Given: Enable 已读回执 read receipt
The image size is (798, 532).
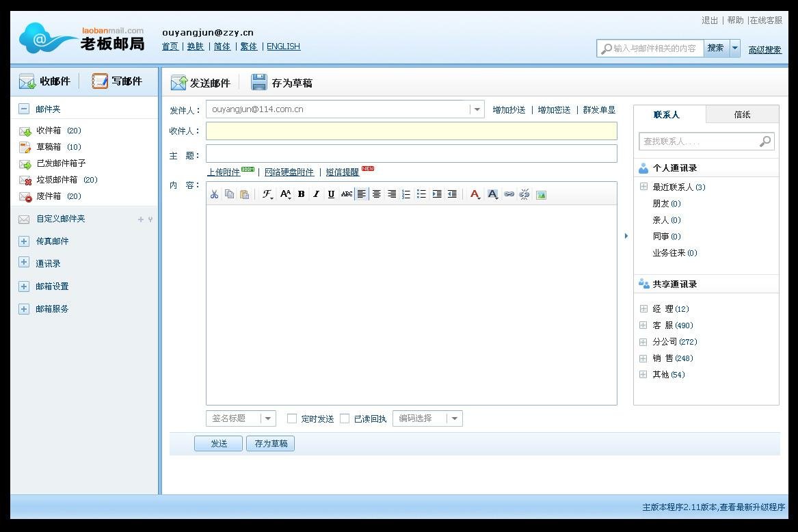Looking at the screenshot, I should 345,418.
